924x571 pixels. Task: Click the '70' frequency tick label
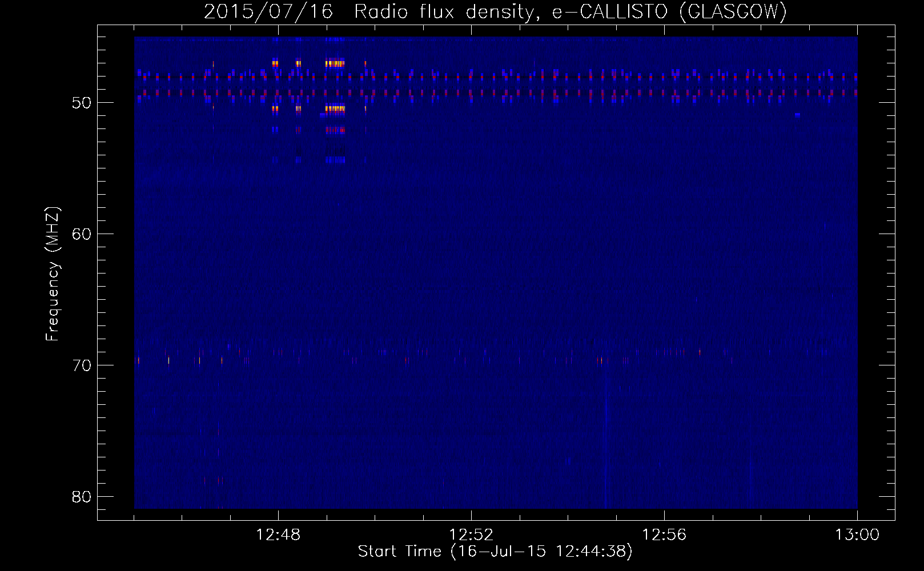tap(82, 365)
